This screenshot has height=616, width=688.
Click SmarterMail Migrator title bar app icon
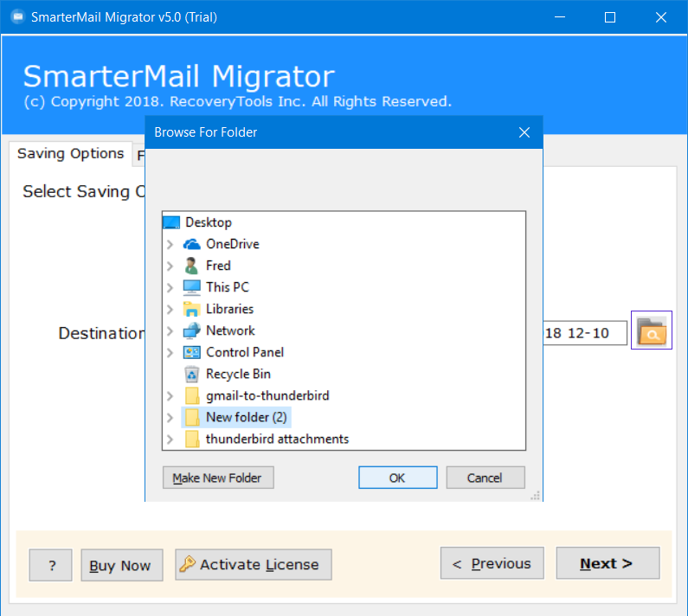[x=18, y=17]
